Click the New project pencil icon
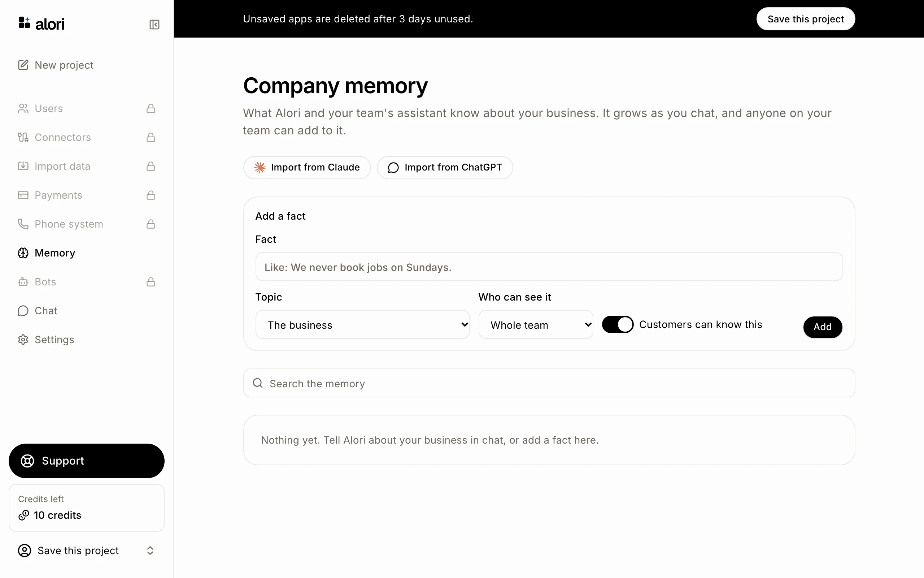The width and height of the screenshot is (924, 578). point(23,65)
